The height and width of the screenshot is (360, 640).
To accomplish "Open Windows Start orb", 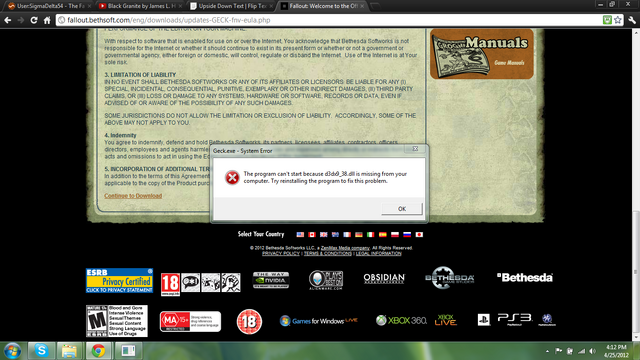I will point(12,351).
